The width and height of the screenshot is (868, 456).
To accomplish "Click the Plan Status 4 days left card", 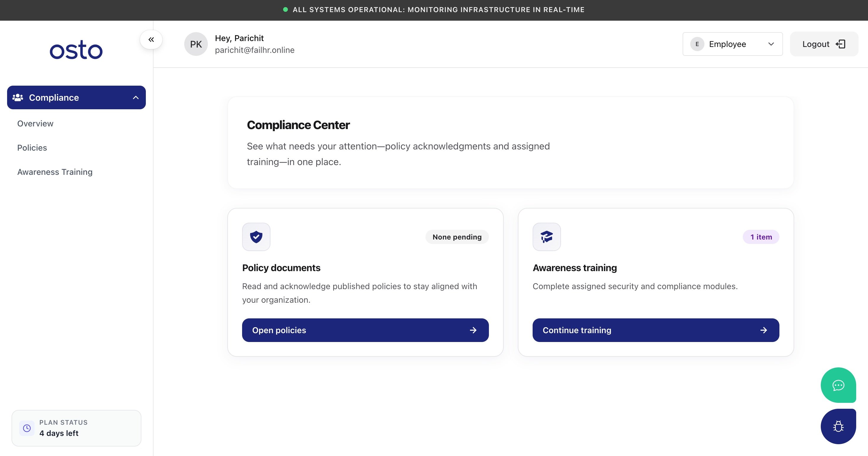I will click(76, 428).
